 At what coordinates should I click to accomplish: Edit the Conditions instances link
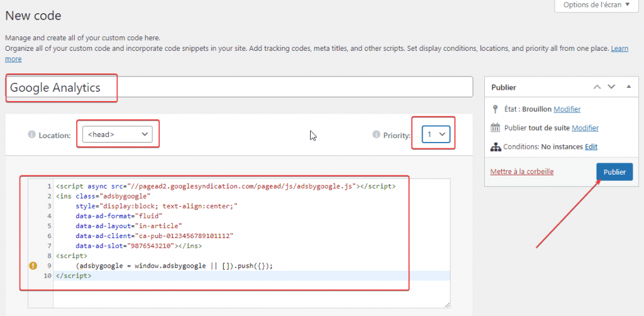tap(591, 146)
